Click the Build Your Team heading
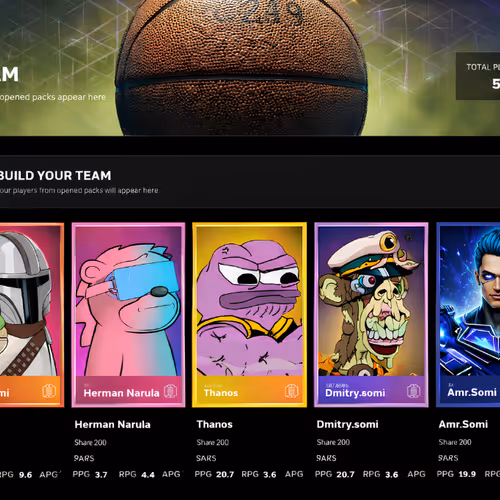This screenshot has height=500, width=500. (55, 176)
